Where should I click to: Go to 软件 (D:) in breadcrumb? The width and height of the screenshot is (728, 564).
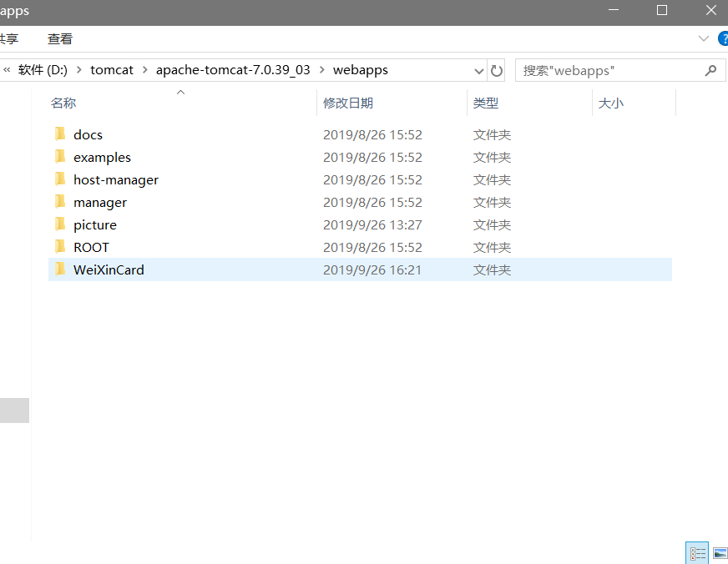[43, 70]
